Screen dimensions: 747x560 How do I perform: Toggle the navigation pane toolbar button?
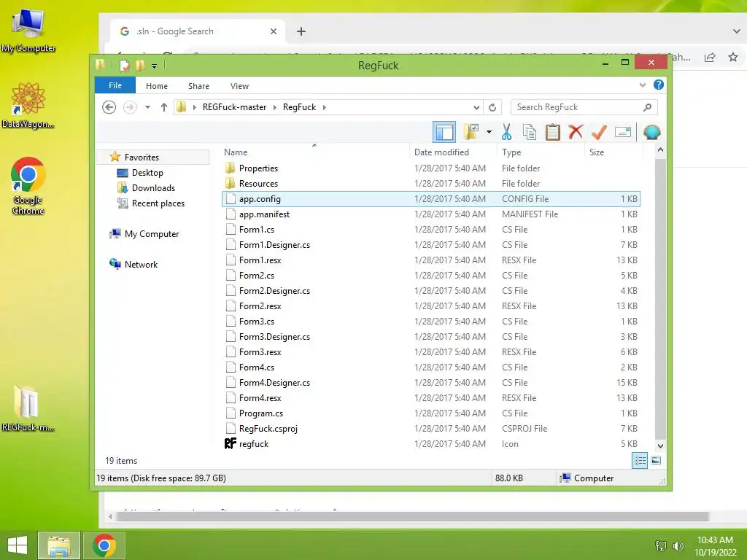(x=444, y=132)
